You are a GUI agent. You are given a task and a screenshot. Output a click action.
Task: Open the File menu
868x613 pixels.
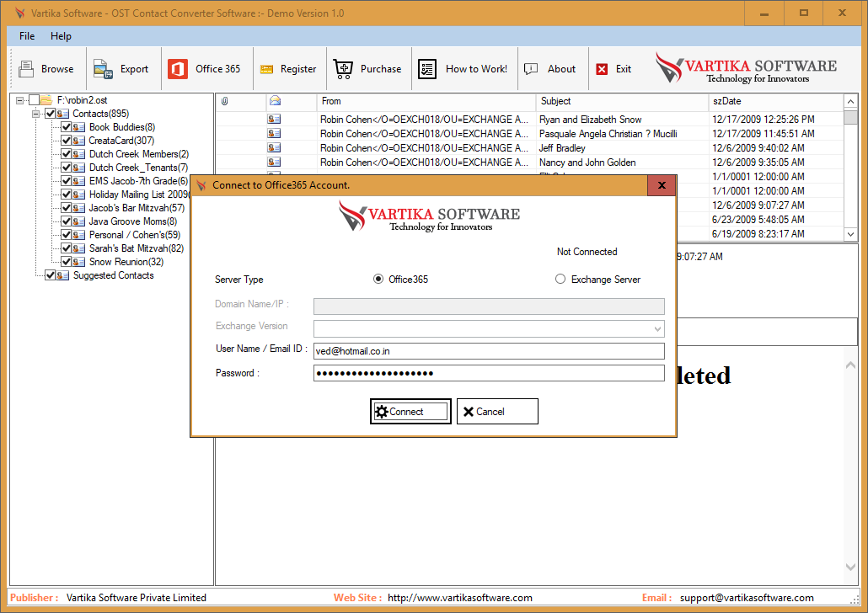[27, 36]
